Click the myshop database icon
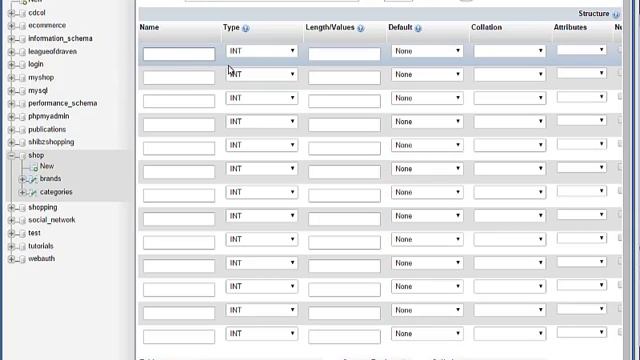 click(23, 78)
